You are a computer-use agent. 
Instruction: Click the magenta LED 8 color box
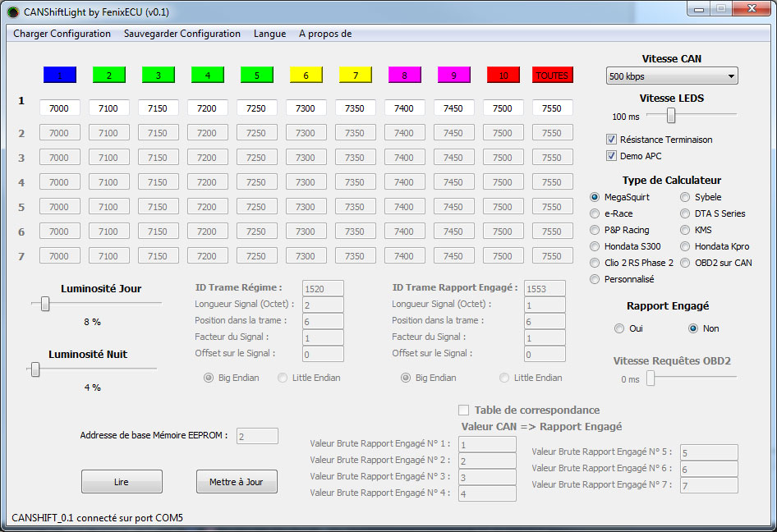click(x=404, y=75)
